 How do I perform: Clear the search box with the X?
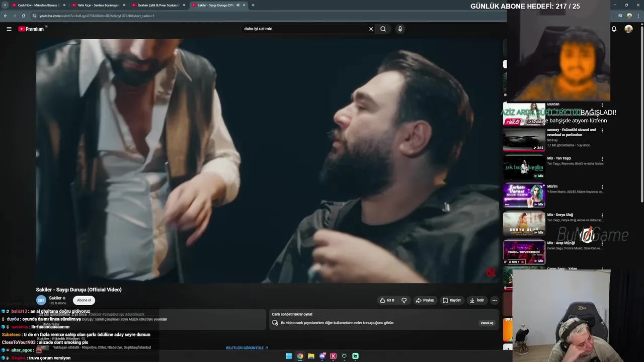[371, 29]
